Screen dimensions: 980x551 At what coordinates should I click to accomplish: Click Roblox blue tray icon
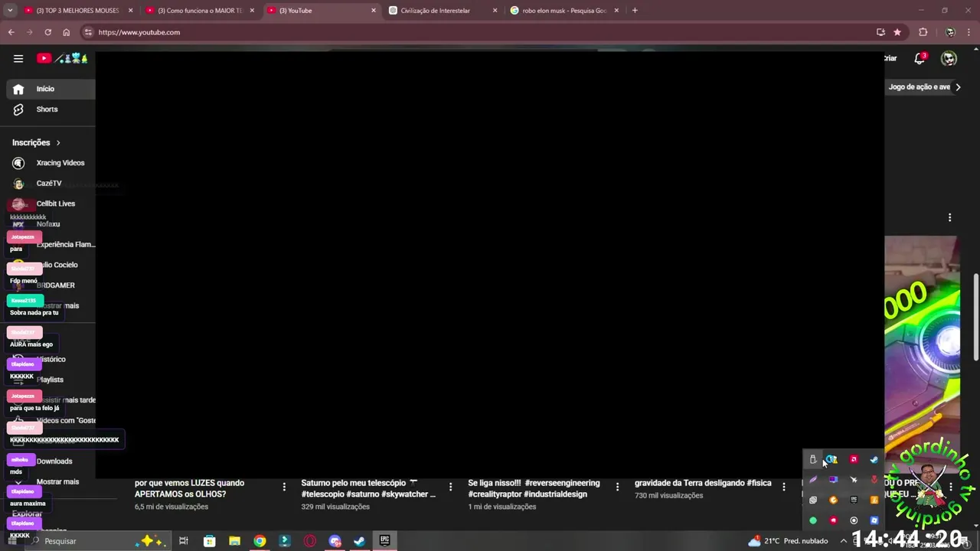point(874,520)
